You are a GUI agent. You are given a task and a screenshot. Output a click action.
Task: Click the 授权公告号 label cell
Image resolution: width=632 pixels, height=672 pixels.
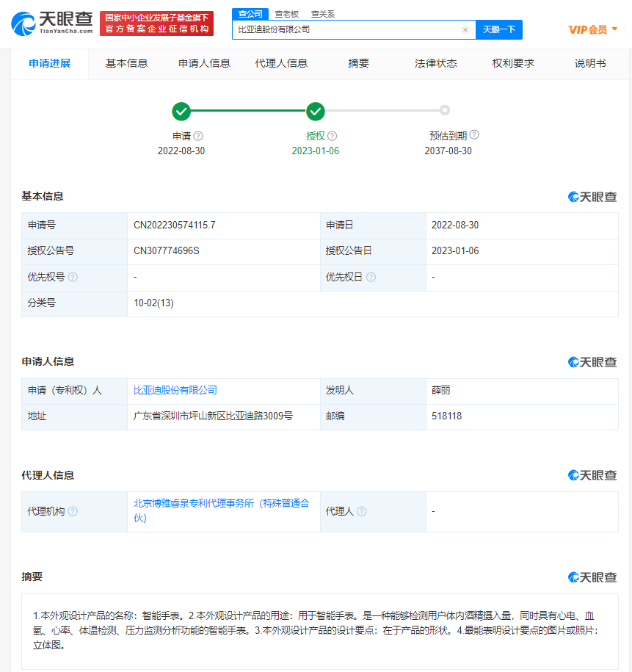(x=75, y=252)
